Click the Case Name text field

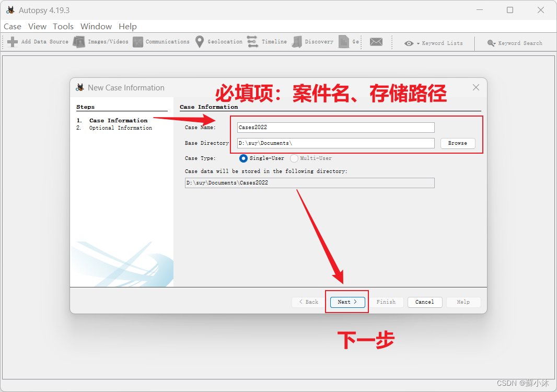tap(335, 128)
